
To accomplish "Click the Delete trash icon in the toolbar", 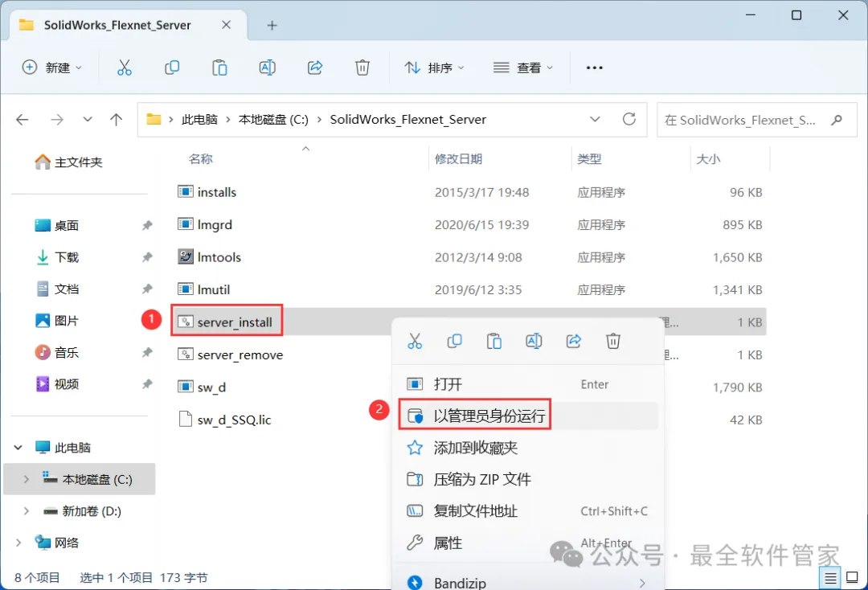I will (x=362, y=68).
